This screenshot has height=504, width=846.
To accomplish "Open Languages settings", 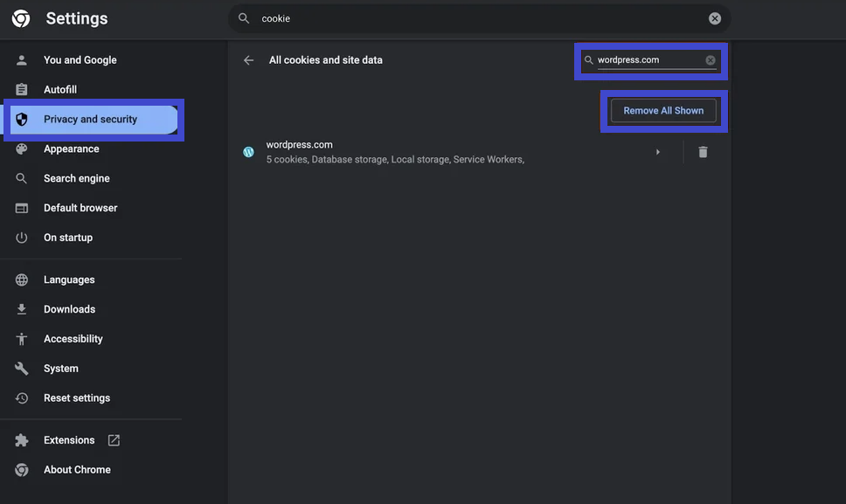I will [69, 280].
